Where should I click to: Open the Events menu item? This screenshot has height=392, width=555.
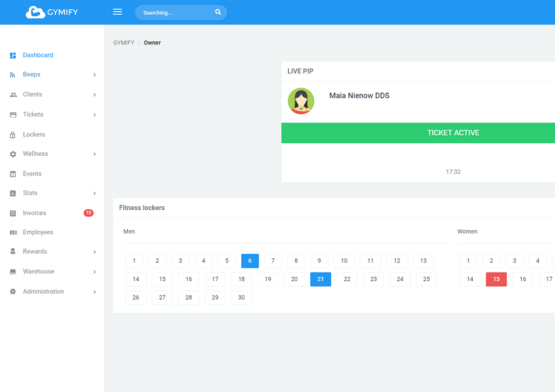point(52,174)
